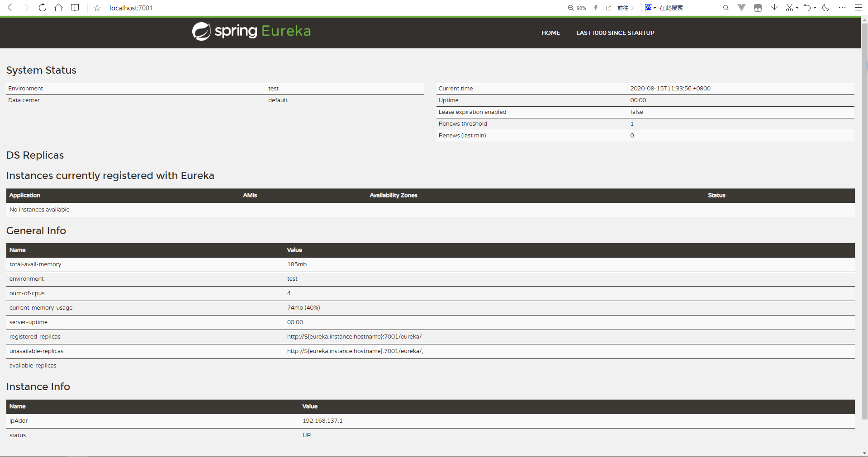Open the three-dot more options icon
The image size is (868, 457).
click(x=842, y=8)
